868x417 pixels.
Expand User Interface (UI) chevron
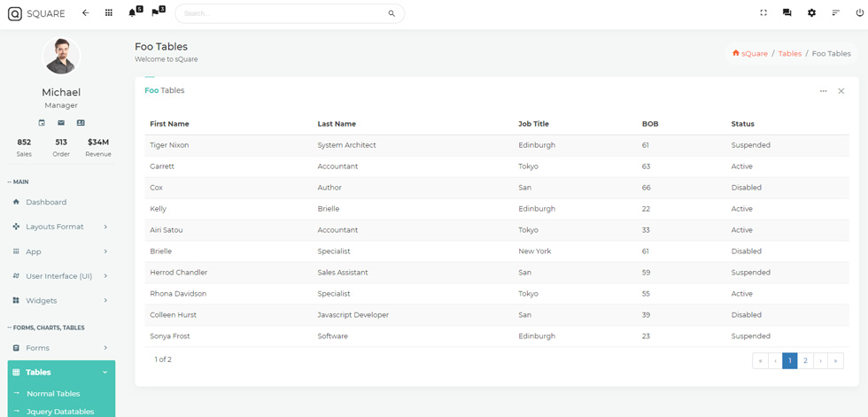click(x=105, y=276)
